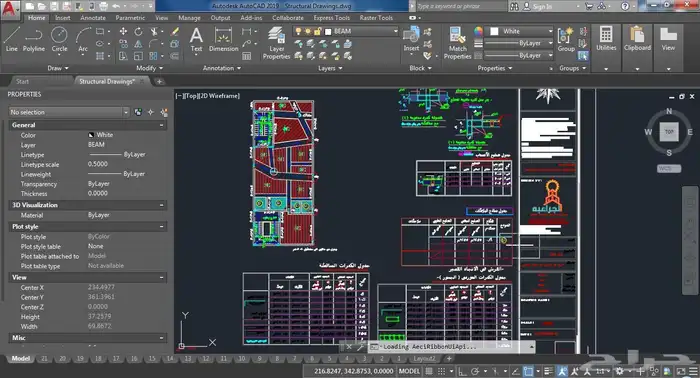
Task: Select the Dimension tool
Action: (x=223, y=39)
